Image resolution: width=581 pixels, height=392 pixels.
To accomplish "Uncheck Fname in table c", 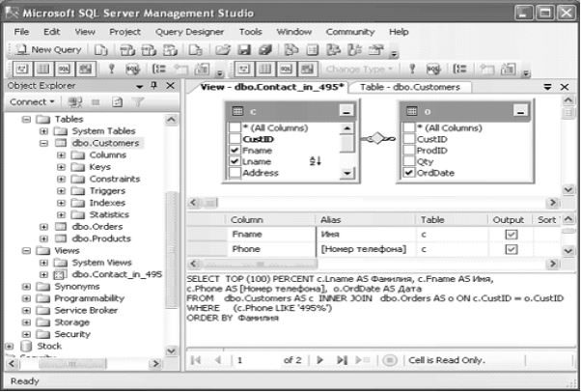I will pyautogui.click(x=235, y=151).
